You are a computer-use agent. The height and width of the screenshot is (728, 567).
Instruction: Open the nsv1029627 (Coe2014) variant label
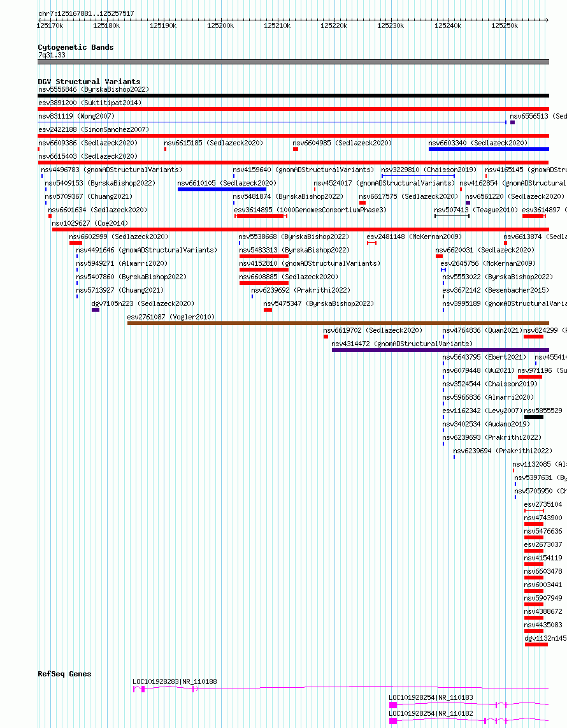(x=90, y=223)
